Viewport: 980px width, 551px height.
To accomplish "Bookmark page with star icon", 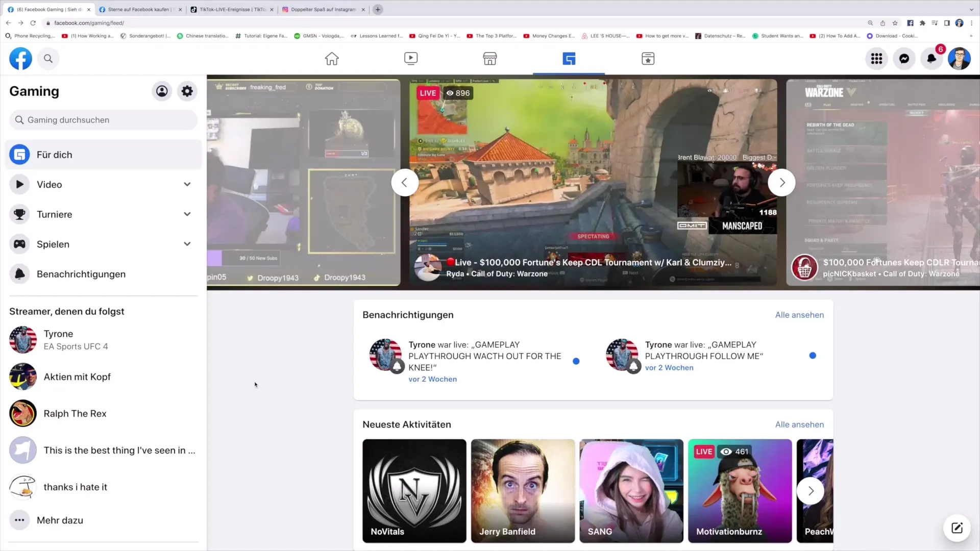I will (x=895, y=23).
